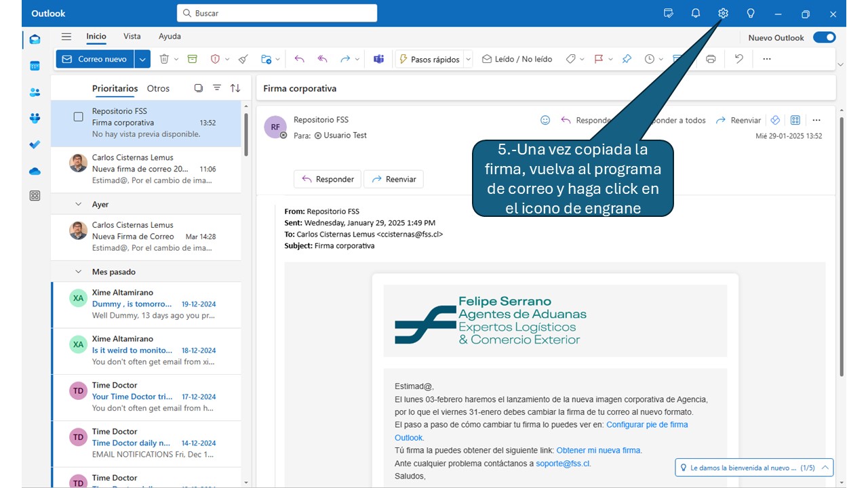Viewport: 868px width, 488px height.
Task: Forward using toolbar forward arrow
Action: (345, 59)
